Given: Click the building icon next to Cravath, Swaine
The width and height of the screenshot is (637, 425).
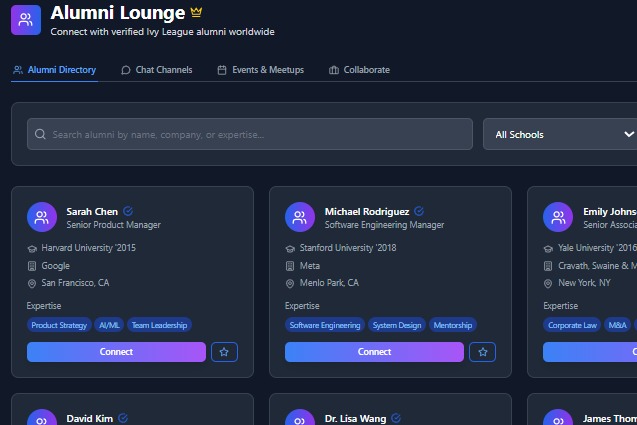Looking at the screenshot, I should click(548, 266).
